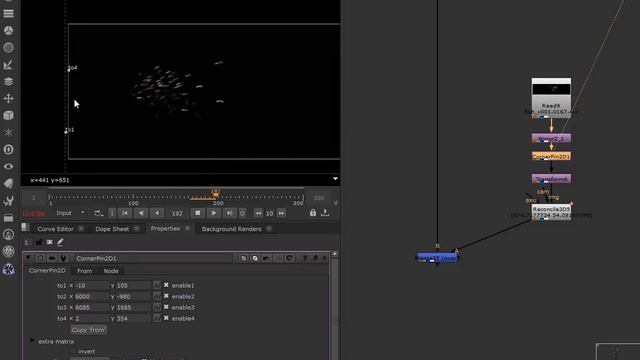This screenshot has height=360, width=640.
Task: Open the 3D nodes cube icon
Action: click(8, 116)
